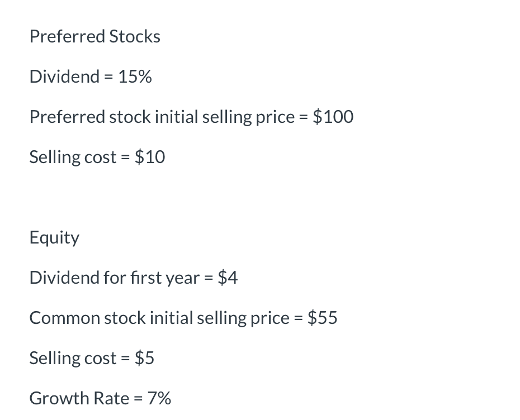
Task: Click the equals sign before 7%
Action: [x=138, y=399]
